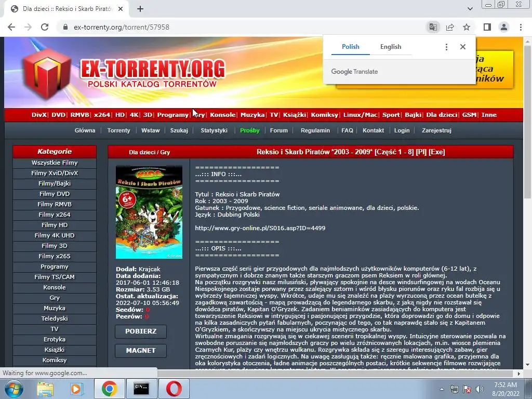Open the Chrome profile avatar menu

coord(504,27)
